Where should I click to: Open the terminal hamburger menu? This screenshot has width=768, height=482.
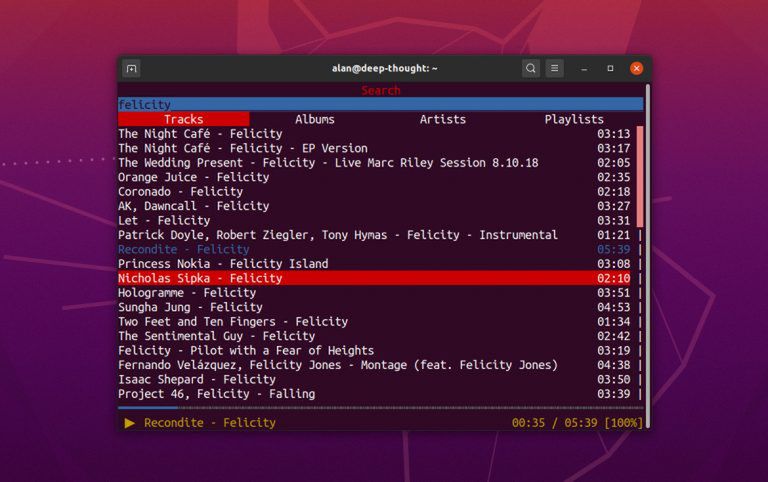pos(554,69)
